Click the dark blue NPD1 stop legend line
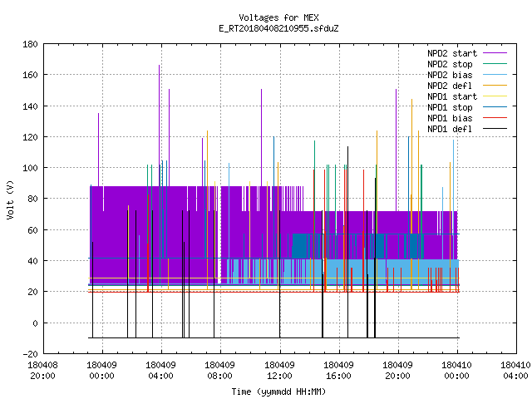 (x=495, y=107)
